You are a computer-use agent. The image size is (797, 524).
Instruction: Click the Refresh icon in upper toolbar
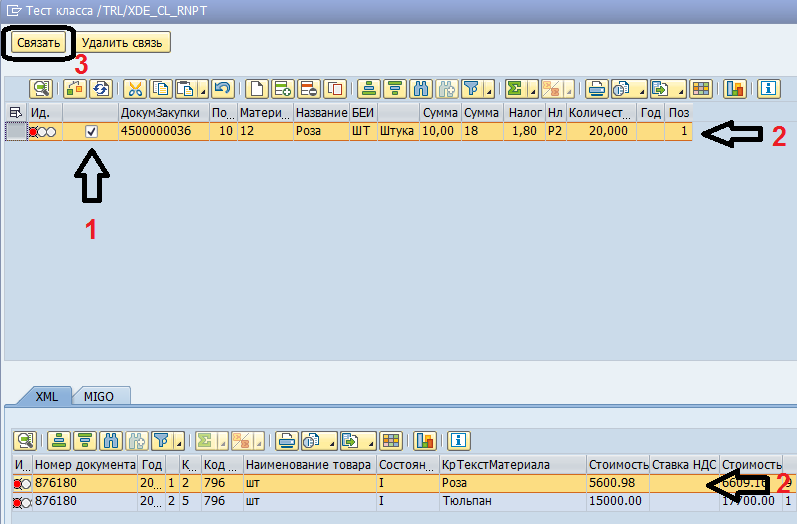(101, 89)
